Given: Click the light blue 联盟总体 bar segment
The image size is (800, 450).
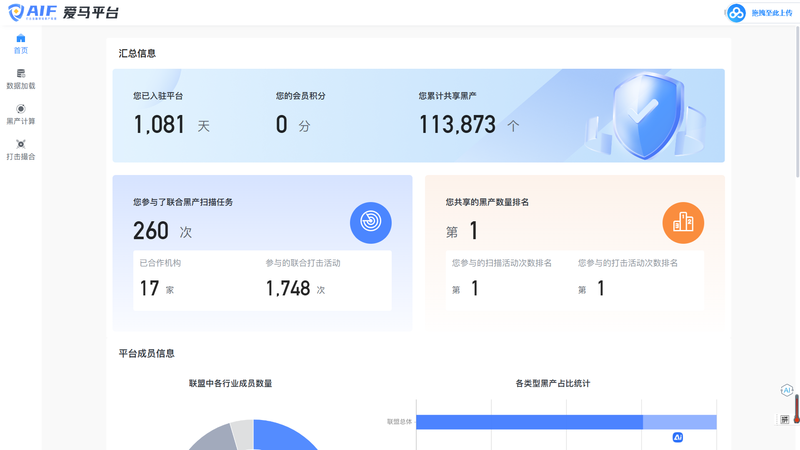Looking at the screenshot, I should (680, 422).
